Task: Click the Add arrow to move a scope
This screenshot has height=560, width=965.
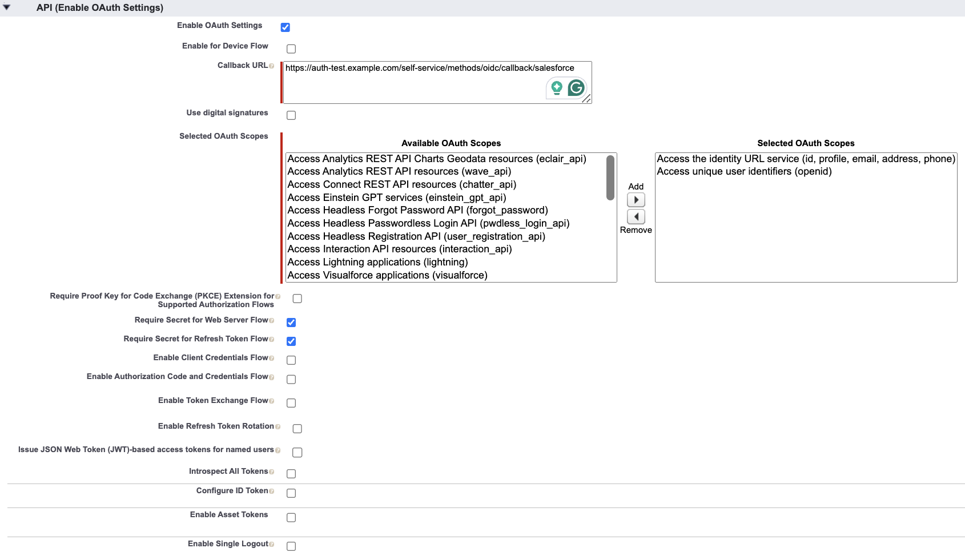Action: (636, 199)
